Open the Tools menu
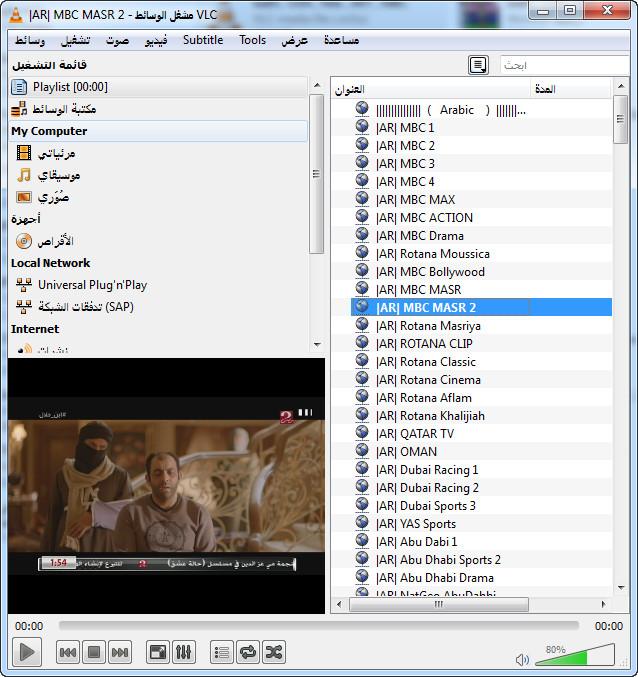 [x=253, y=40]
